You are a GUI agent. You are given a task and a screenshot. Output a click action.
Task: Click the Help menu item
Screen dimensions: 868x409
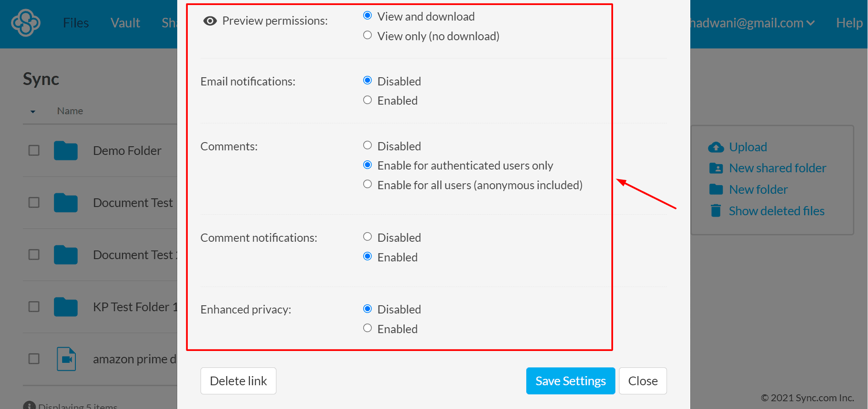click(x=849, y=23)
